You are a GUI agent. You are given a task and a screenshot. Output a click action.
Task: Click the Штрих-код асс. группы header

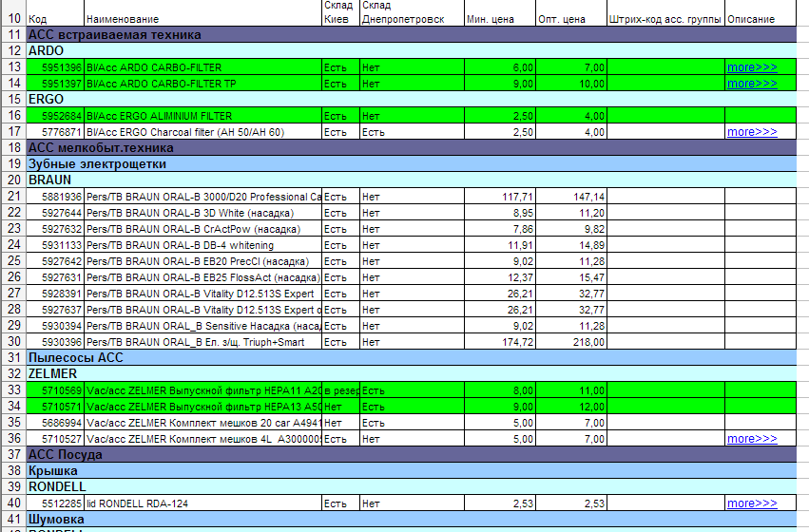pyautogui.click(x=665, y=13)
